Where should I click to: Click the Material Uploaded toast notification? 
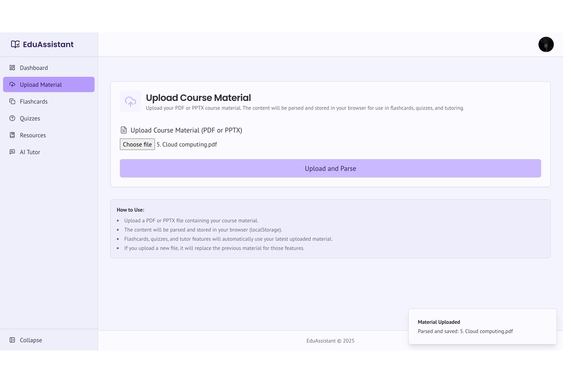482,327
